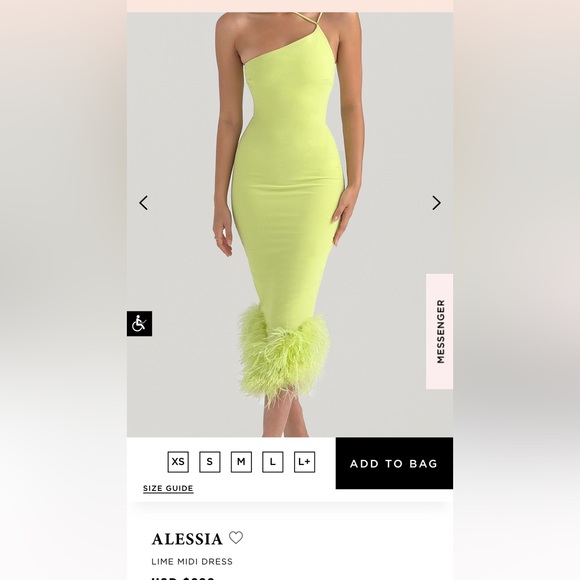Select size XS

[x=178, y=462]
